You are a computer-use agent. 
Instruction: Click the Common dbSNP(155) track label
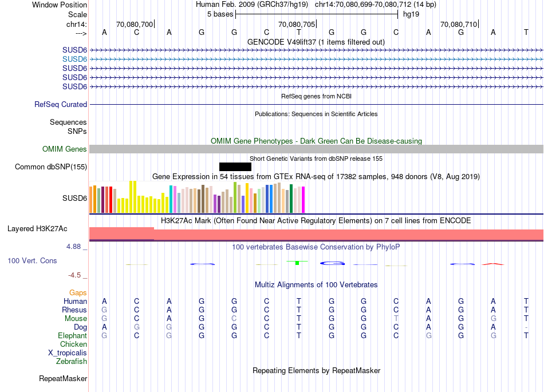tap(51, 167)
